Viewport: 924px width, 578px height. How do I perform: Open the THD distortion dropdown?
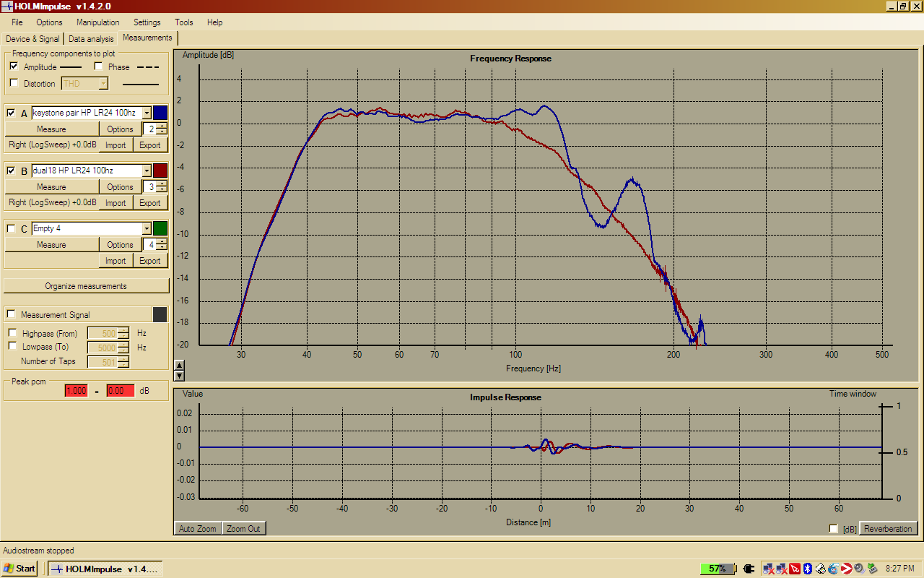click(103, 84)
